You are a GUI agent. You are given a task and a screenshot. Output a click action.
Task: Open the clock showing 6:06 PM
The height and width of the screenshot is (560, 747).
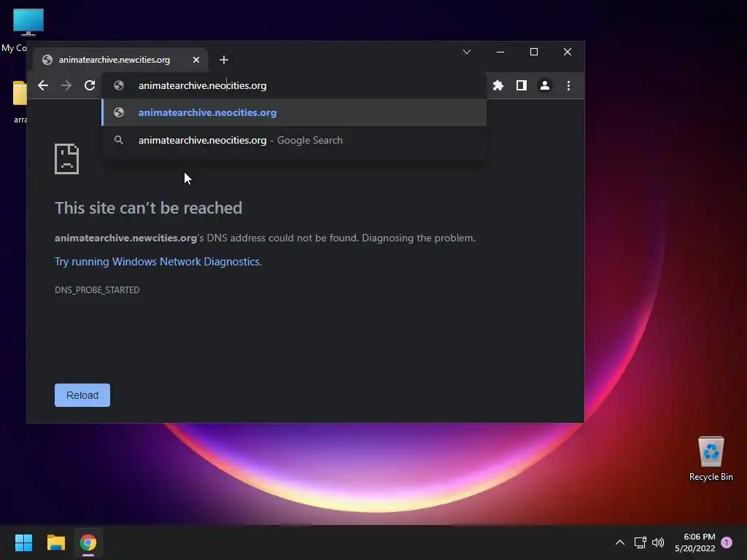click(x=695, y=542)
